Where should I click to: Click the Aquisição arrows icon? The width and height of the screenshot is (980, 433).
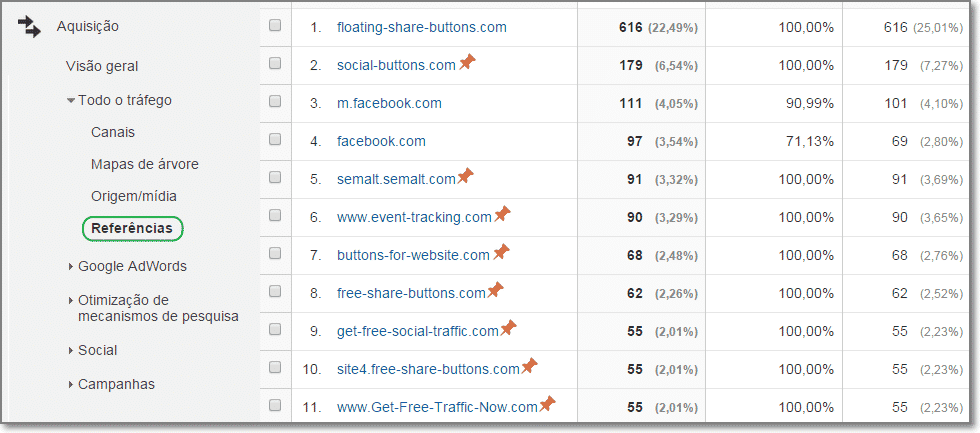coord(28,27)
